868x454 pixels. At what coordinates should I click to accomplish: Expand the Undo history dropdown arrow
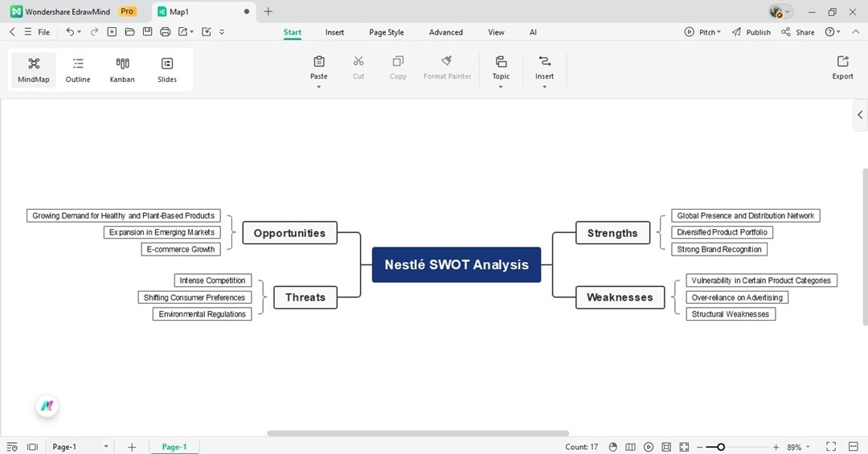pyautogui.click(x=79, y=32)
